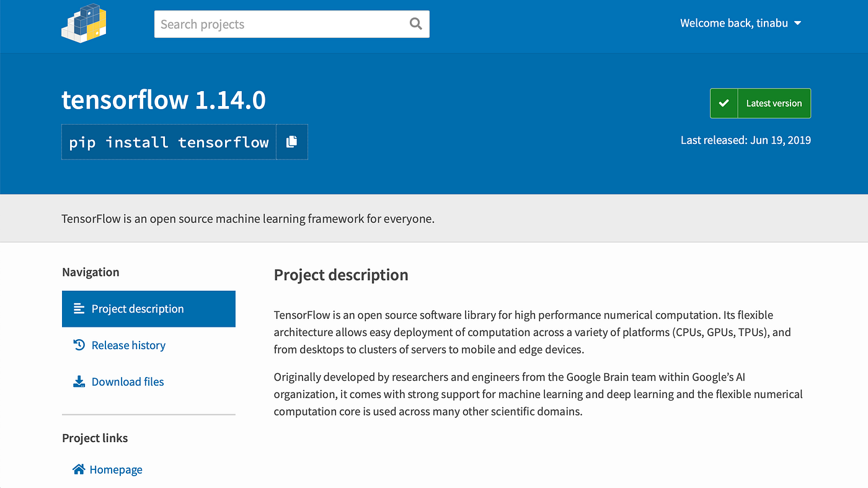Click the Welcome back, tinabu username
The width and height of the screenshot is (868, 488).
tap(733, 22)
